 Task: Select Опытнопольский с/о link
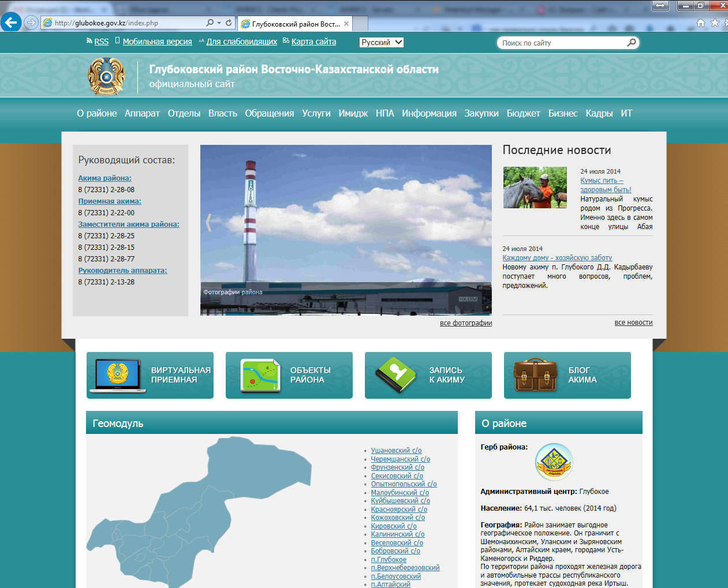[x=404, y=484]
